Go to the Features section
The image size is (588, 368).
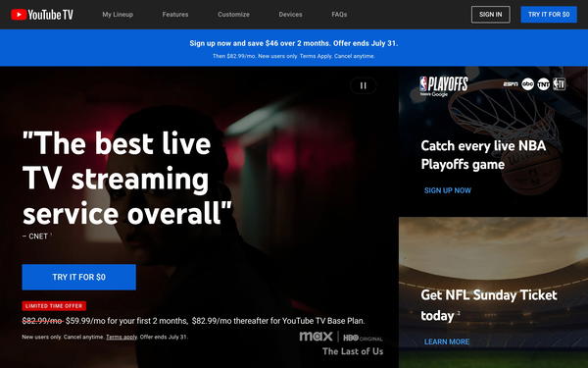tap(175, 15)
